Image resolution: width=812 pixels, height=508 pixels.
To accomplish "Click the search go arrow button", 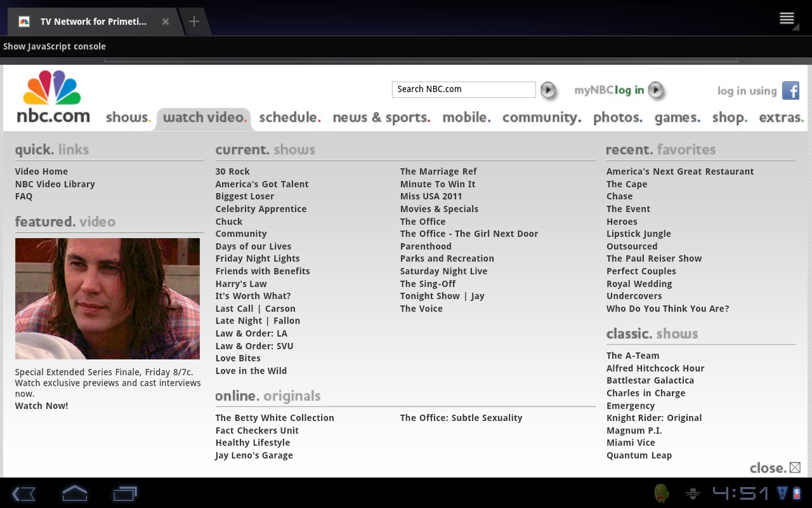I will point(548,90).
